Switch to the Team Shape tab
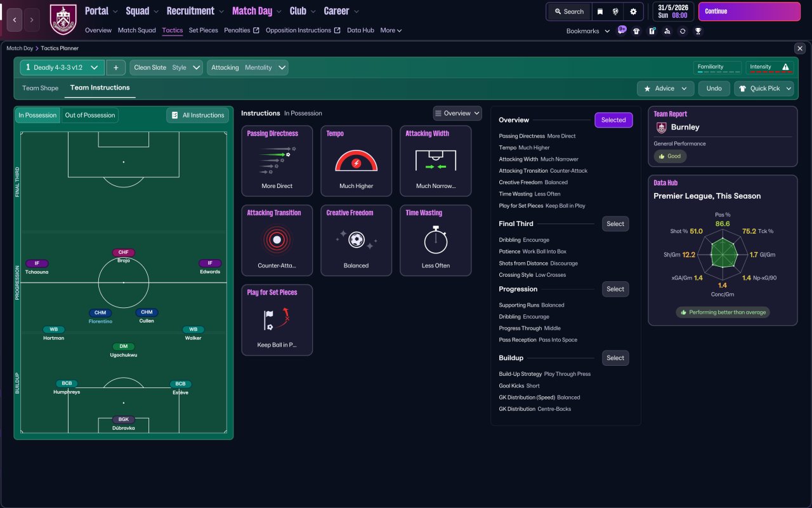This screenshot has height=508, width=812. coord(40,88)
